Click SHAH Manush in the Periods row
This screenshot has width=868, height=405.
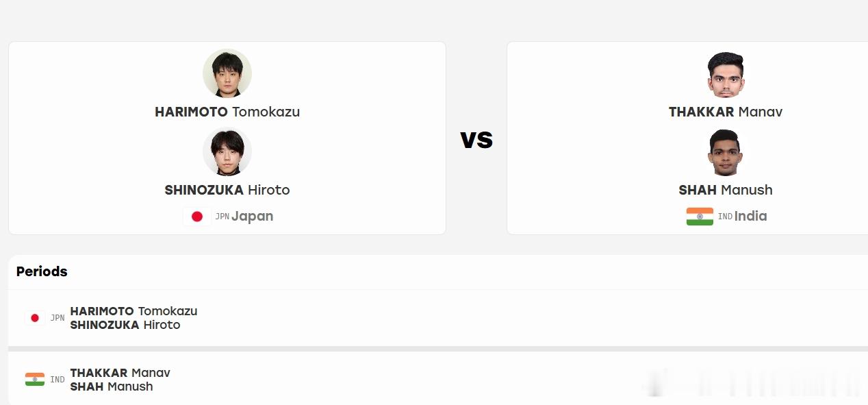[x=112, y=386]
